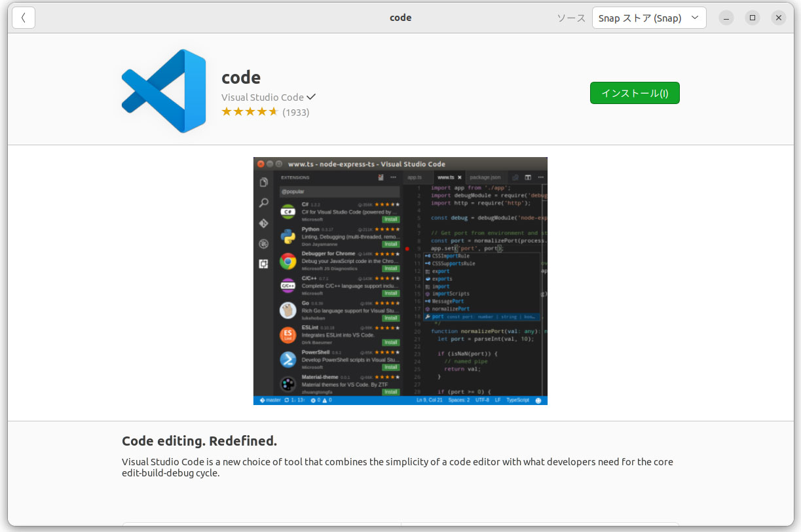Click the five-star rating row

(250, 112)
